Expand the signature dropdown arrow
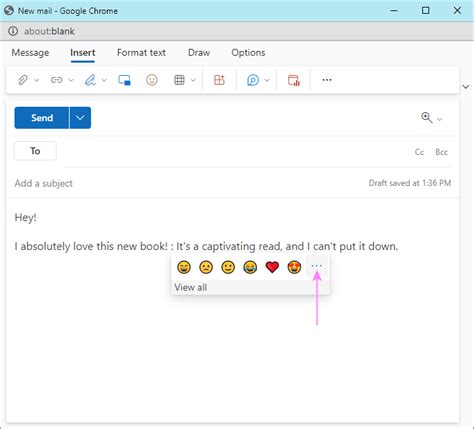 coord(104,80)
